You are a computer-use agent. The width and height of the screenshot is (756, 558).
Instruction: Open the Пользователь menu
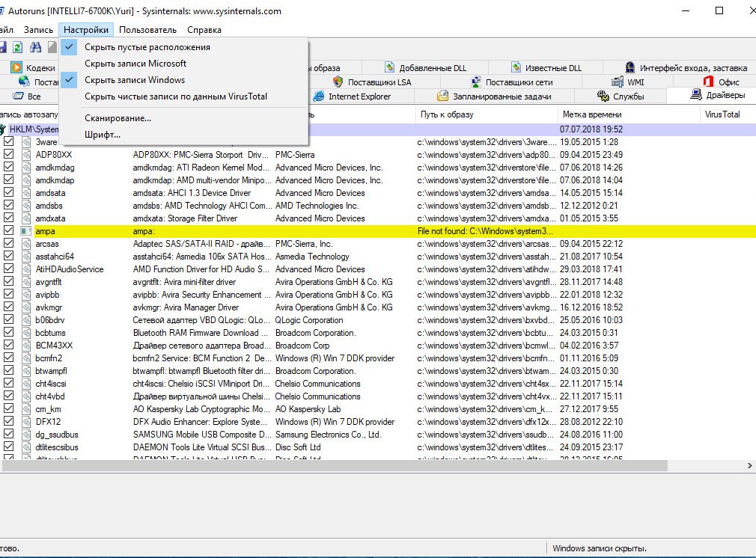click(x=147, y=30)
